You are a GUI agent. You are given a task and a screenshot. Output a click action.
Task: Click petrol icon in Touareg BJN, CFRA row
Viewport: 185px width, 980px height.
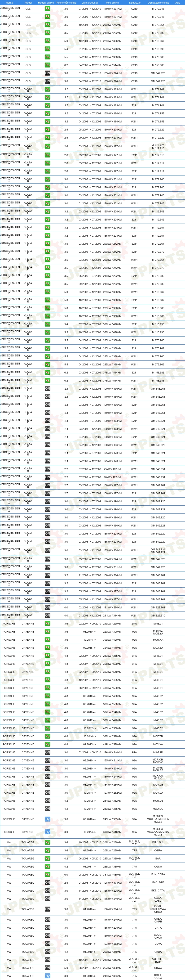(48, 875)
